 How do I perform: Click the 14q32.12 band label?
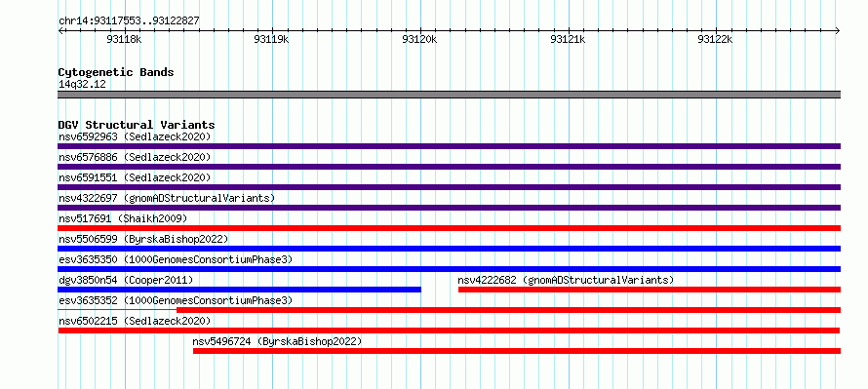point(82,85)
